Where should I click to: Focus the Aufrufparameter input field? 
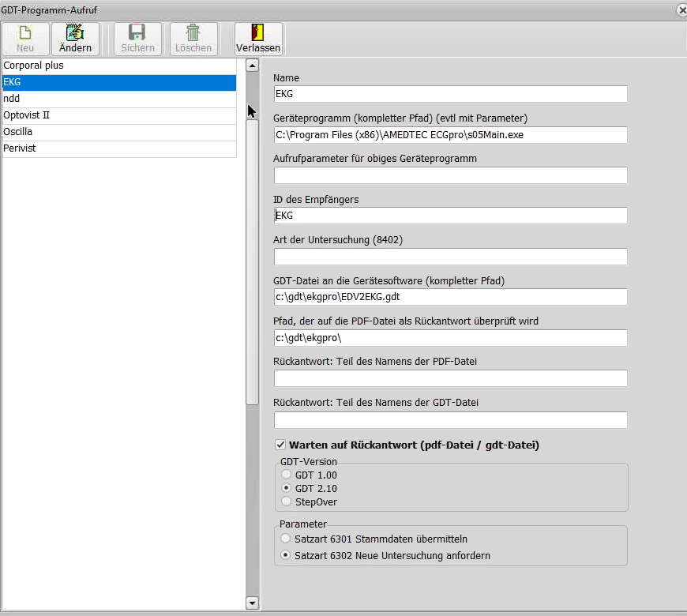450,175
